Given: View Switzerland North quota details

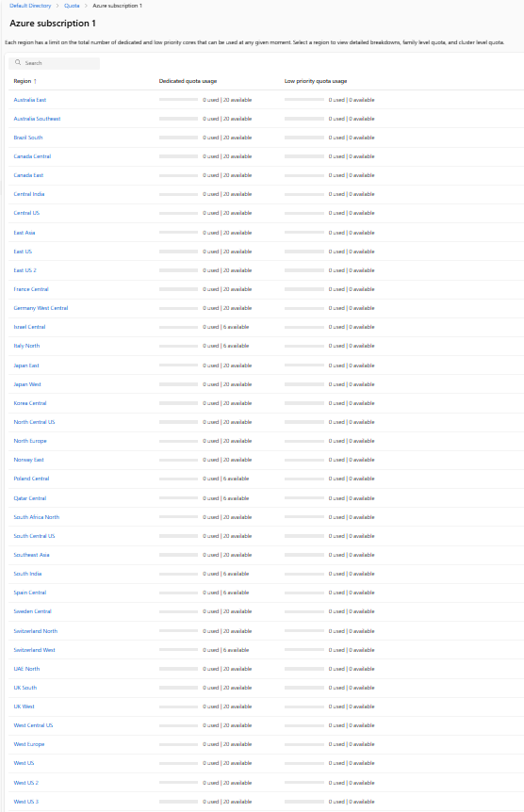Looking at the screenshot, I should [x=35, y=631].
